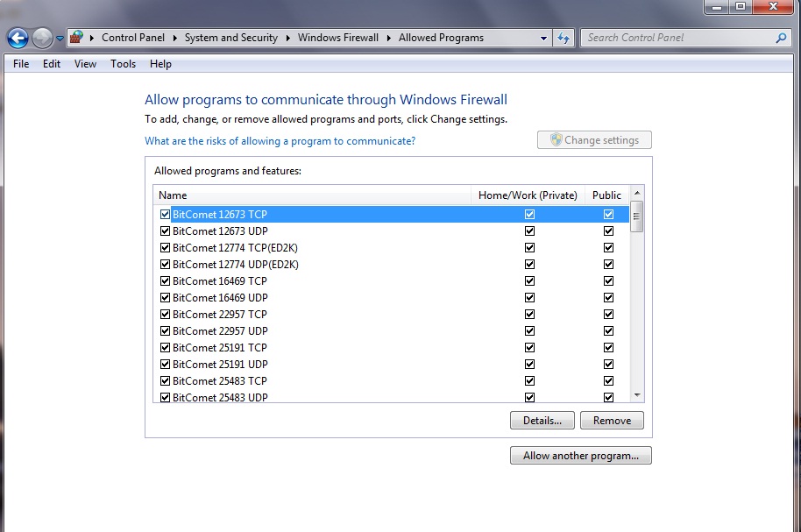This screenshot has height=532, width=801.
Task: Go to Windows Firewall breadcrumb
Action: coord(338,38)
